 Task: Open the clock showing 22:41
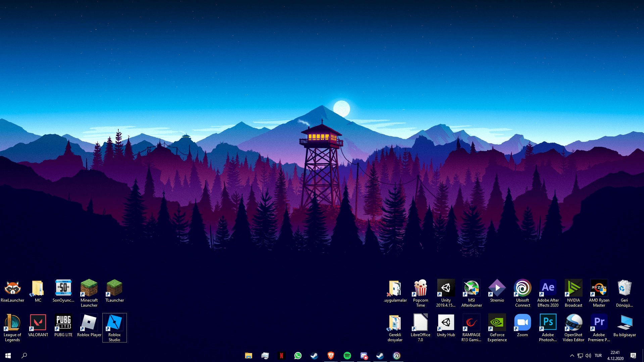click(x=615, y=355)
